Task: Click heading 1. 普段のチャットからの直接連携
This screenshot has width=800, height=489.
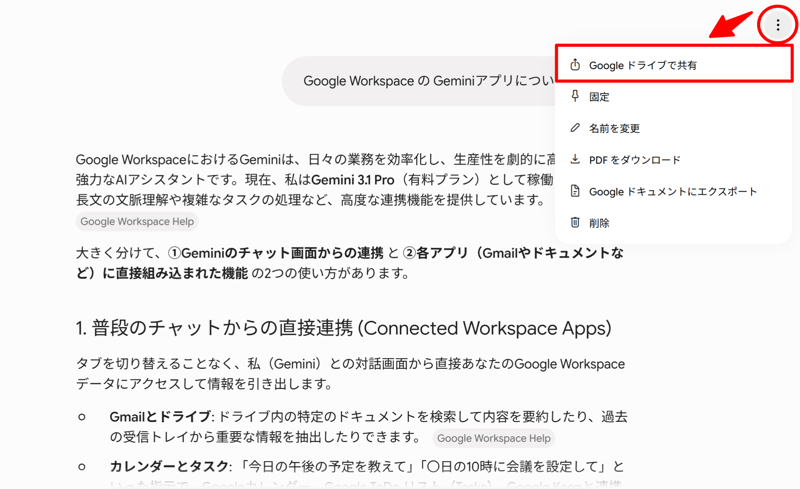Action: pos(343,328)
